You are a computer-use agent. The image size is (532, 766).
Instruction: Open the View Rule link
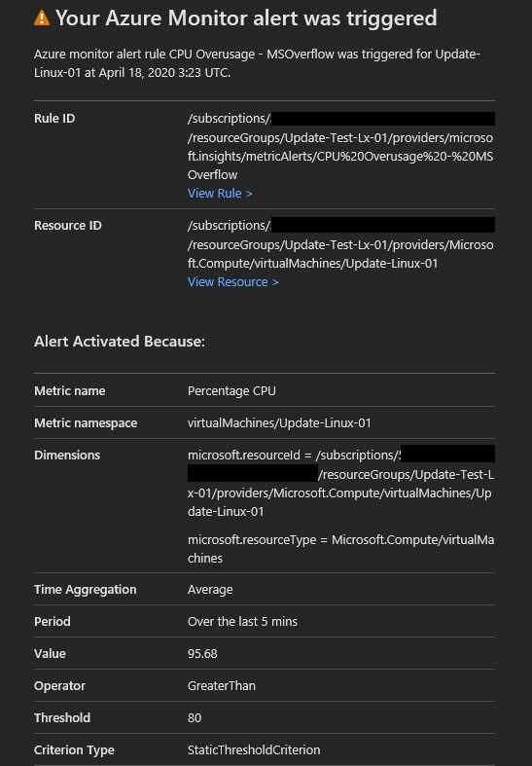[220, 194]
